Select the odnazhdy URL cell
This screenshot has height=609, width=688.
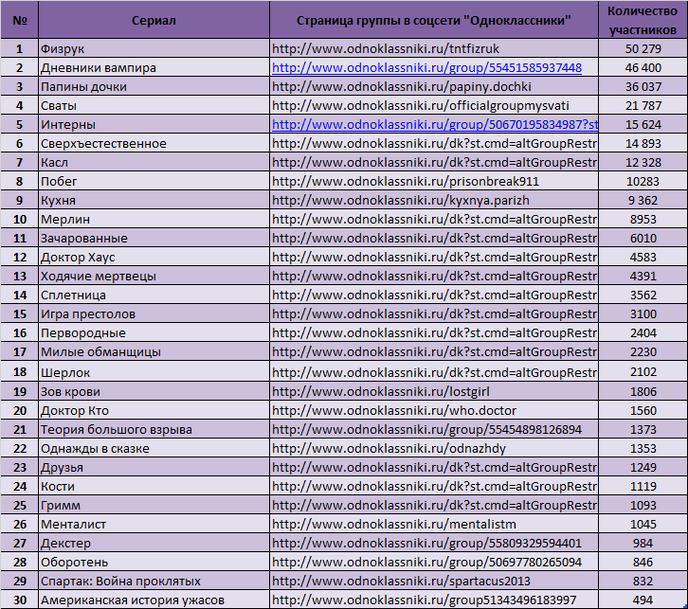tap(434, 448)
